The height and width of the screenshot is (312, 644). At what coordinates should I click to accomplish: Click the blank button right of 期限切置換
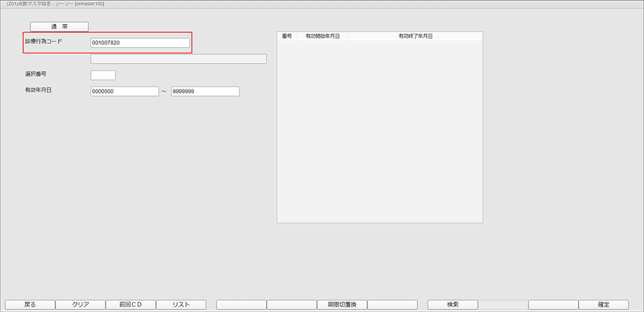coord(392,304)
